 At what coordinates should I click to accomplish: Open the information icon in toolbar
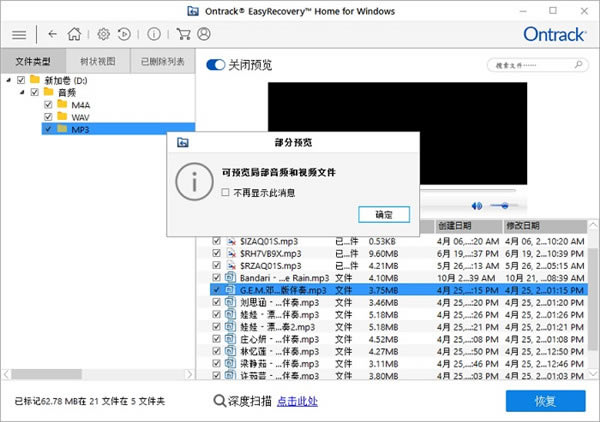coord(153,34)
